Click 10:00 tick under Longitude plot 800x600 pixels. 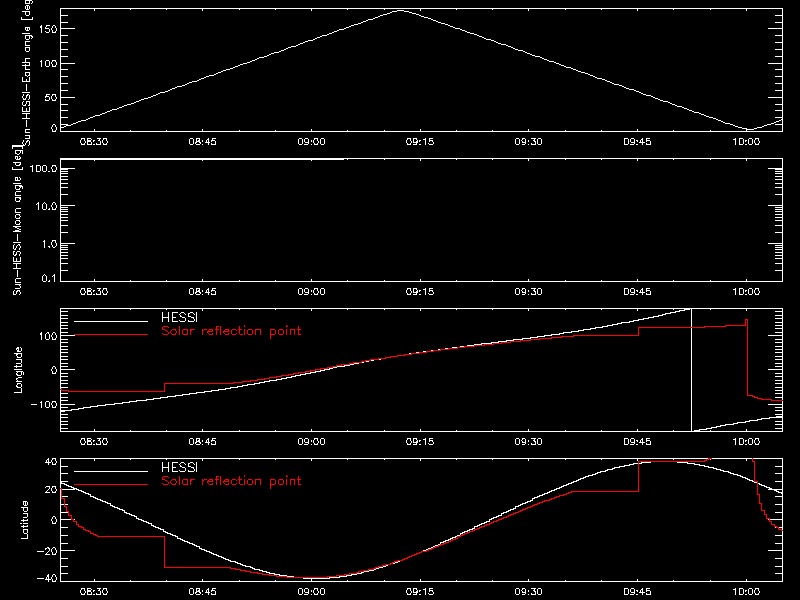tap(746, 441)
